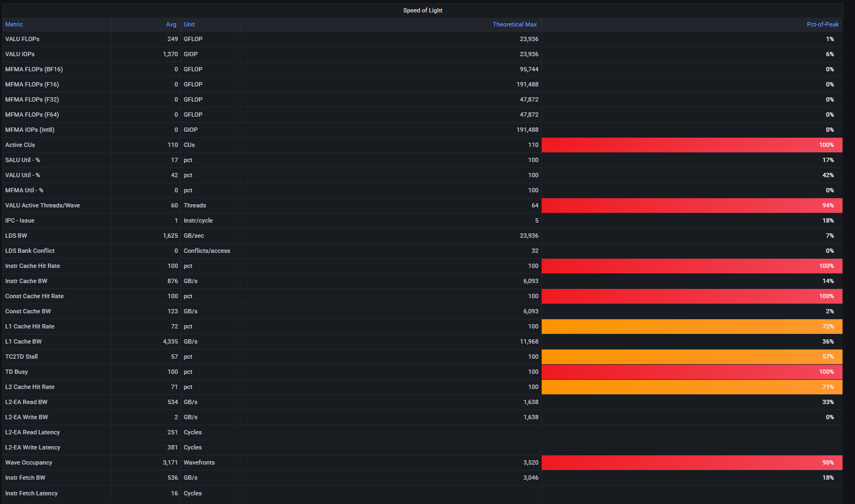Select the MFMA IOPs (Int8) metric

tap(30, 130)
